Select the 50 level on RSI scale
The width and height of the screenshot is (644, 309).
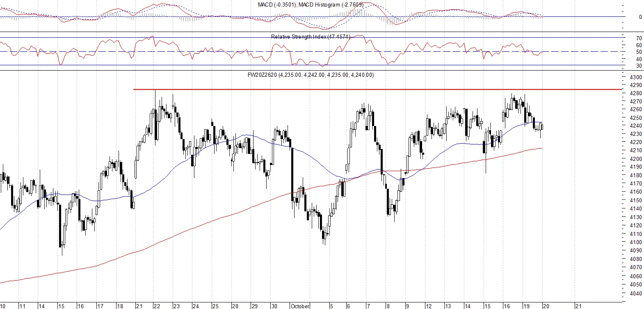click(639, 52)
